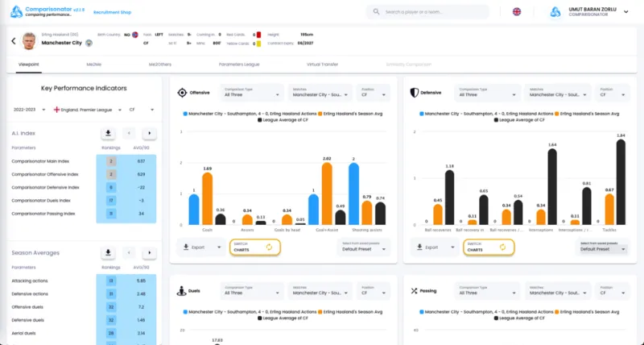Download the Season Averages table
The image size is (644, 345).
[108, 253]
